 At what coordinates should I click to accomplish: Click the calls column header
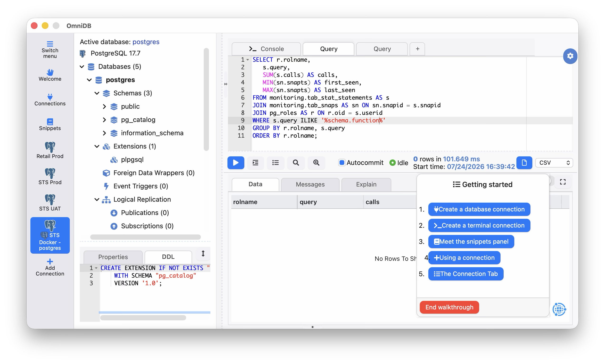(390, 202)
